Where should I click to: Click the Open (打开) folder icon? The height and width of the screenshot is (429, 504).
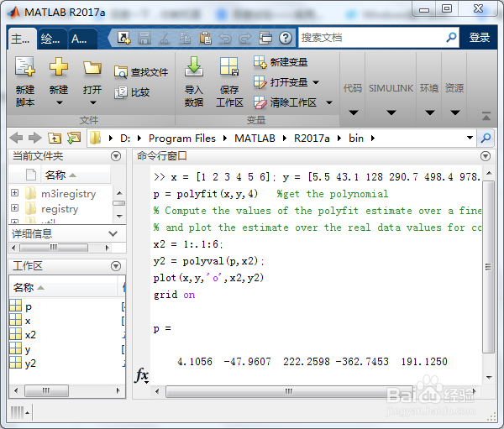pyautogui.click(x=92, y=67)
